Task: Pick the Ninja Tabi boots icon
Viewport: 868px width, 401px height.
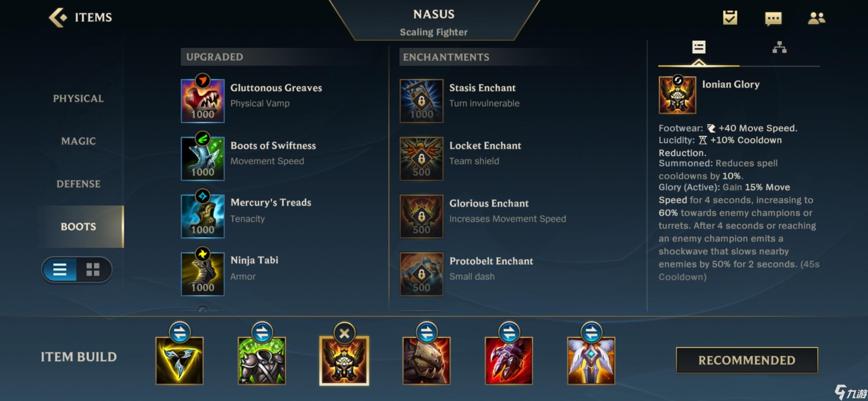Action: (x=203, y=274)
